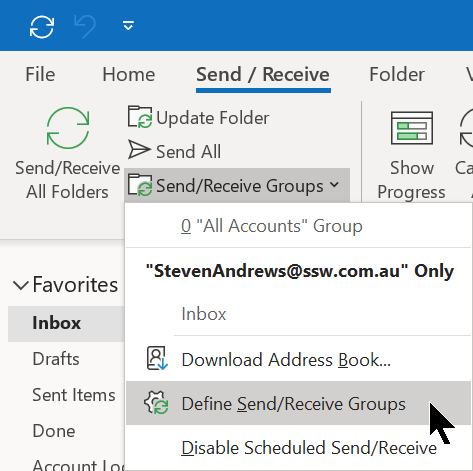Screen dimensions: 473x471
Task: Click the Undo arrow in the title bar
Action: pyautogui.click(x=85, y=27)
